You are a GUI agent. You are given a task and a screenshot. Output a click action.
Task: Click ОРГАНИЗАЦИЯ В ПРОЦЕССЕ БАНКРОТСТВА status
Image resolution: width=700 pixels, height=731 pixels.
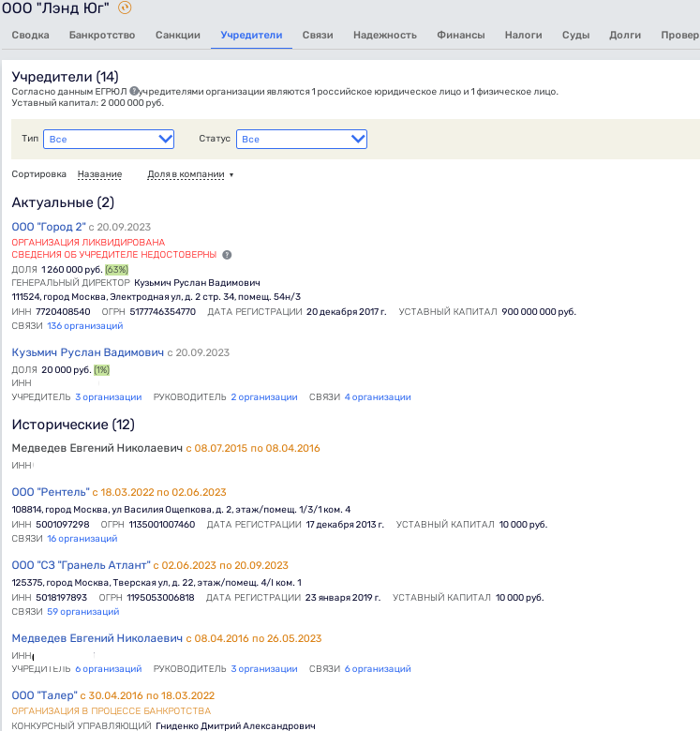(x=112, y=711)
